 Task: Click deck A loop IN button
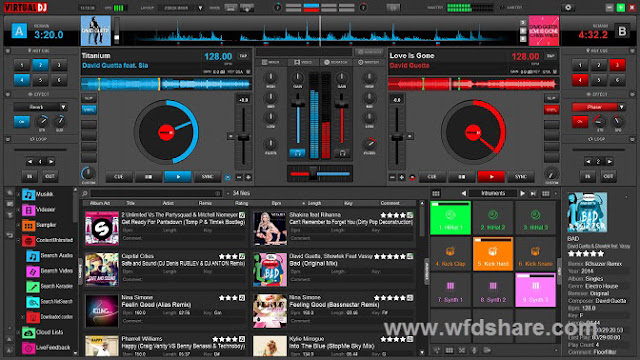click(29, 176)
